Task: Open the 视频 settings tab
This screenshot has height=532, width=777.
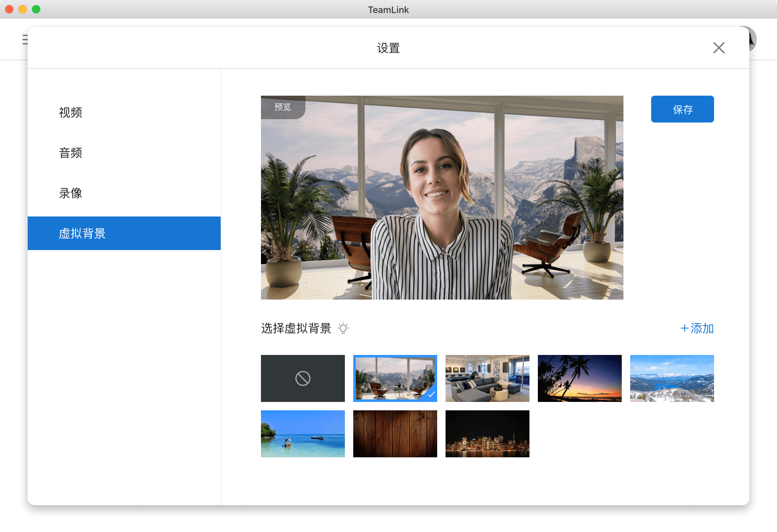Action: [x=70, y=112]
